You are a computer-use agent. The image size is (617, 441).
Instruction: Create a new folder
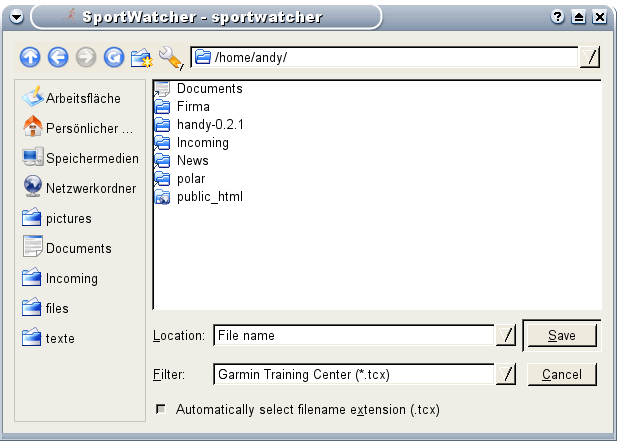(x=142, y=58)
